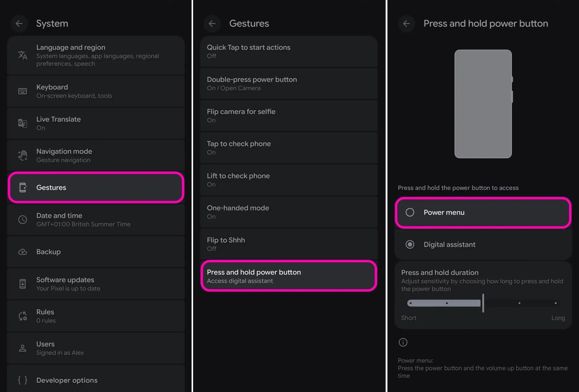The width and height of the screenshot is (579, 392).
Task: Select the Digital assistant radio button
Action: point(410,244)
